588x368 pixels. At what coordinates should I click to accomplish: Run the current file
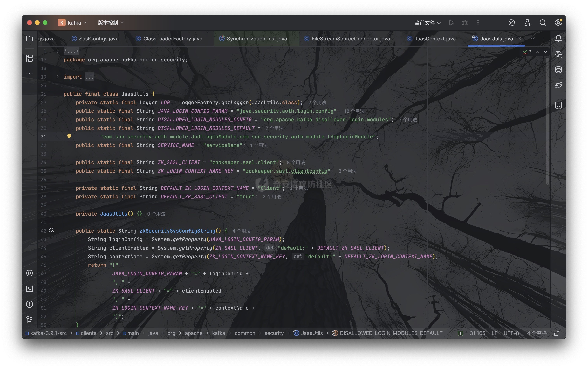[x=452, y=23]
